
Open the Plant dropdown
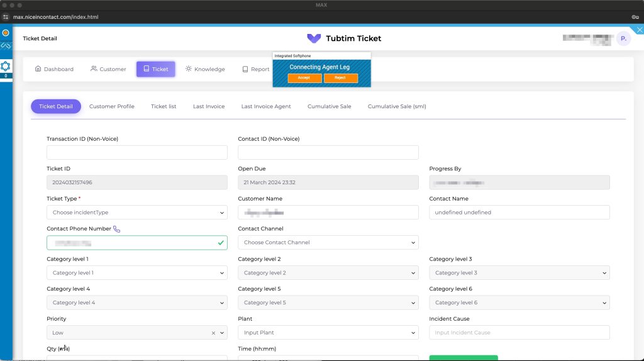coord(328,333)
